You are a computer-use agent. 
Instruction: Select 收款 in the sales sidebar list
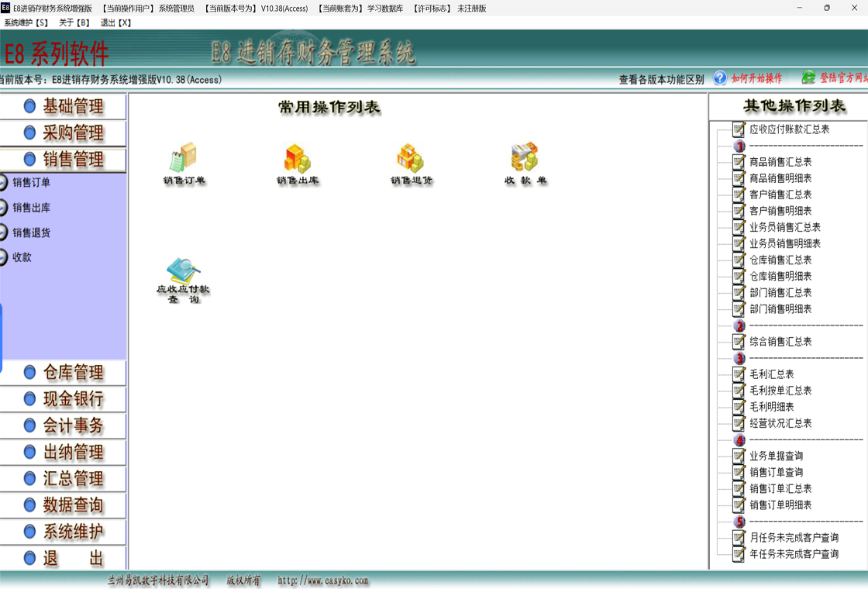point(22,257)
